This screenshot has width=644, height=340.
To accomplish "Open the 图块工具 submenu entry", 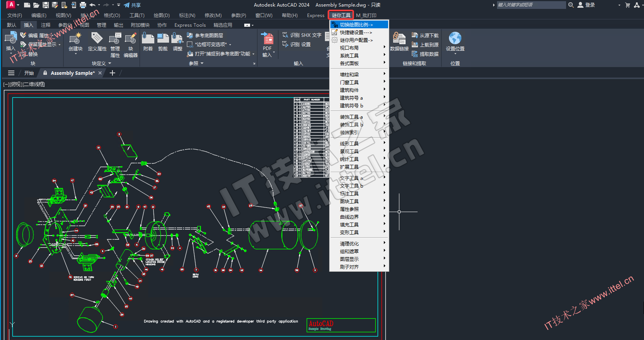I will click(x=359, y=201).
